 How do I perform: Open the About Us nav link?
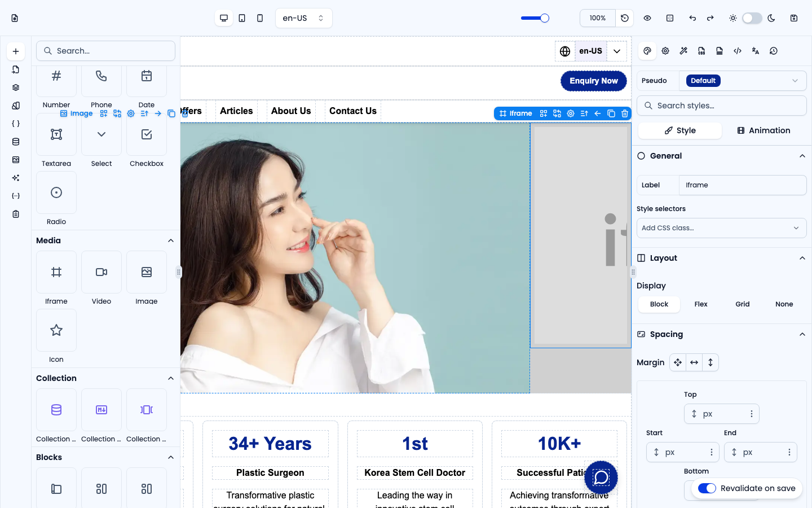point(291,111)
